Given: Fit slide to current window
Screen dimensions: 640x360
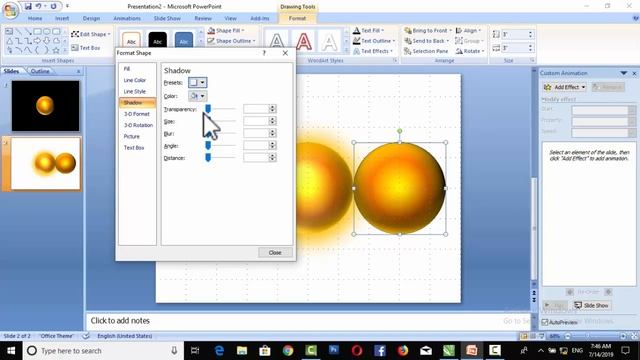Looking at the screenshot, I should [x=634, y=336].
